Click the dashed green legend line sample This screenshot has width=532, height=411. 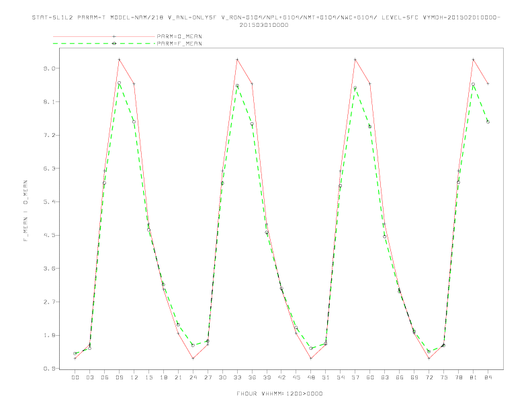[x=104, y=44]
